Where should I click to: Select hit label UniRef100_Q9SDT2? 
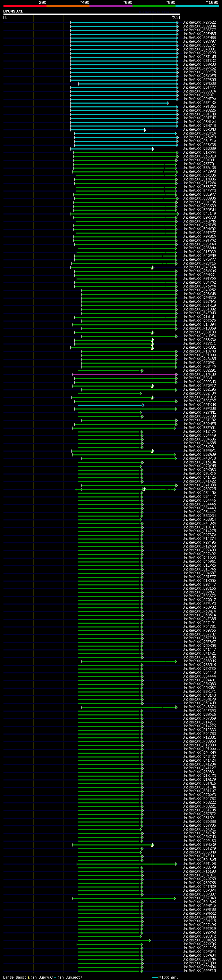tap(199, 936)
